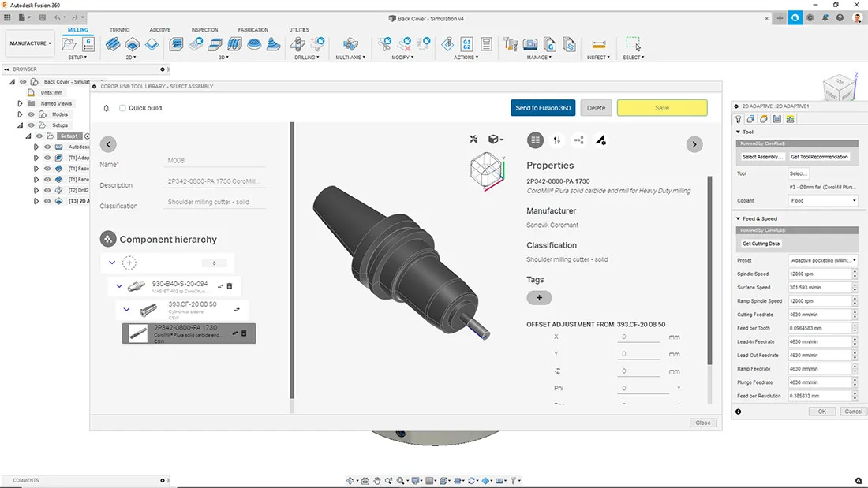Open the Coolant Flood dropdown
Viewport: 868px width, 488px height.
[822, 201]
